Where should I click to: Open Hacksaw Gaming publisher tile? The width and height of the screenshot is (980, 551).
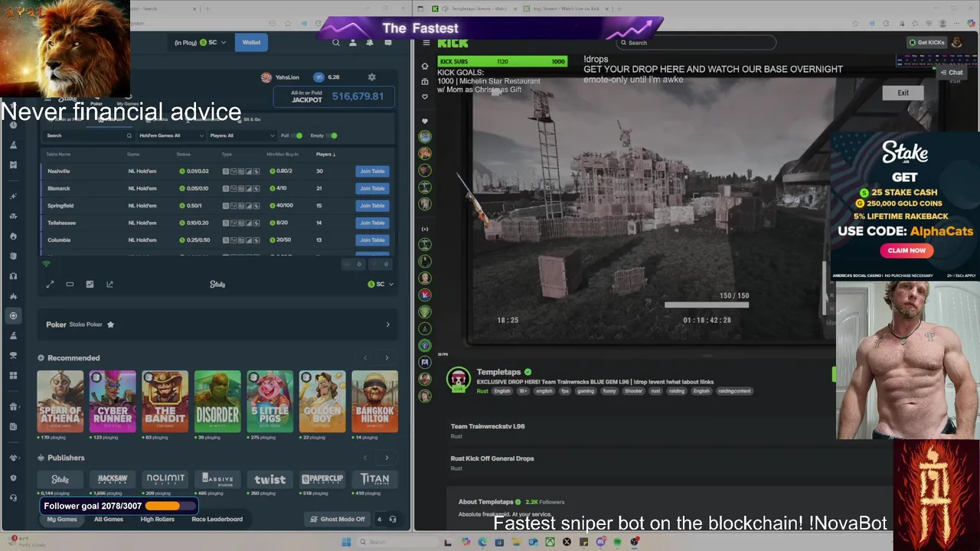click(113, 479)
